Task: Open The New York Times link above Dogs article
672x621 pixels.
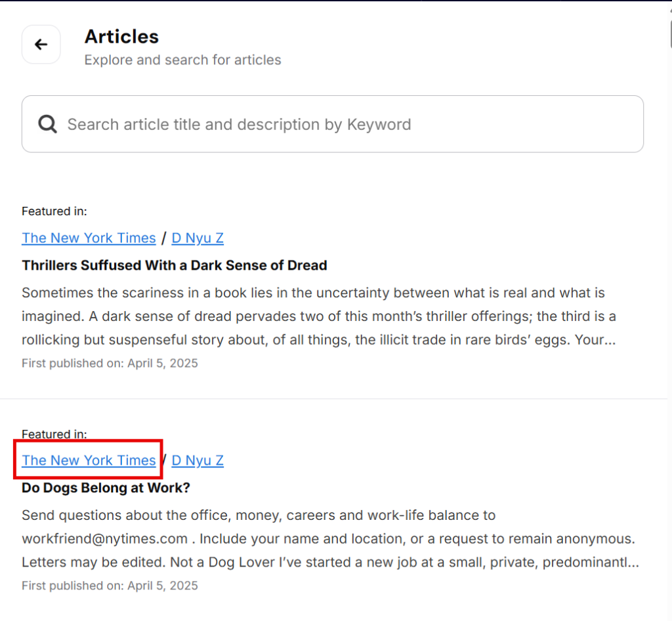Action: [89, 460]
